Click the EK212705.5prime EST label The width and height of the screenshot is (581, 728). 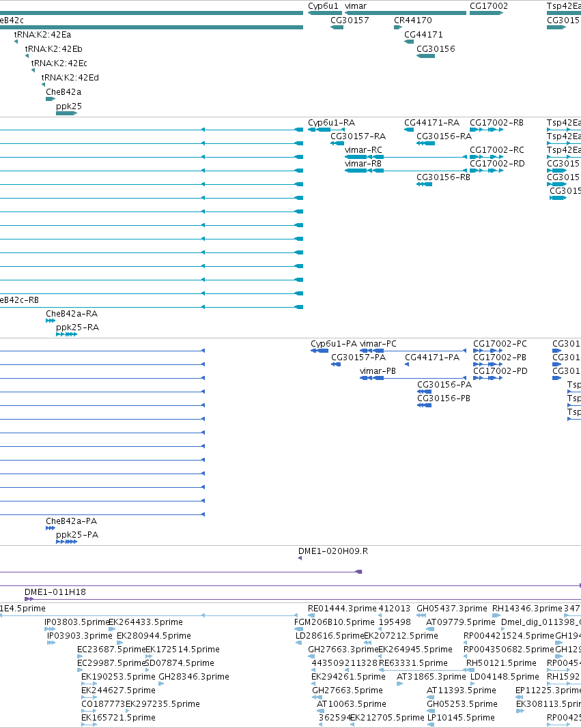pyautogui.click(x=387, y=718)
